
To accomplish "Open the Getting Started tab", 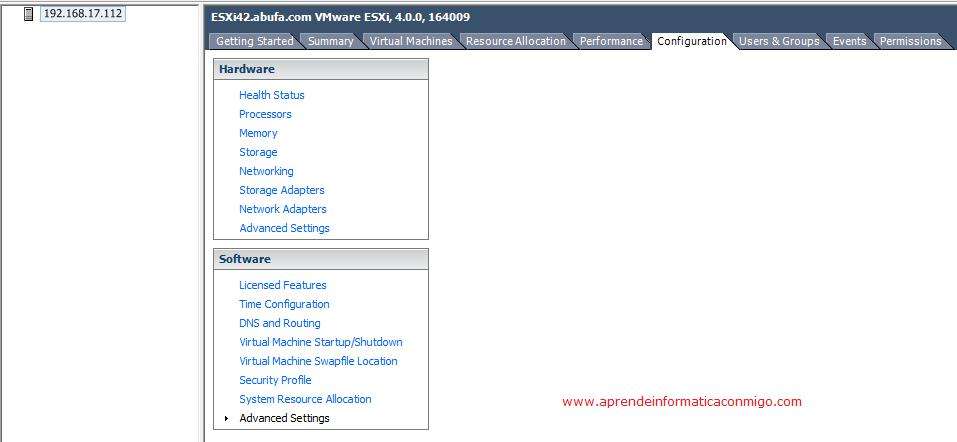I will (255, 41).
